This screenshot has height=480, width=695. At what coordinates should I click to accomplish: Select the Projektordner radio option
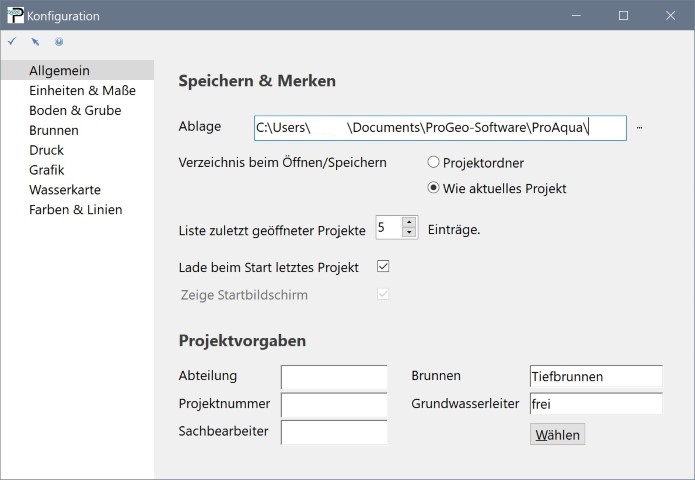433,162
